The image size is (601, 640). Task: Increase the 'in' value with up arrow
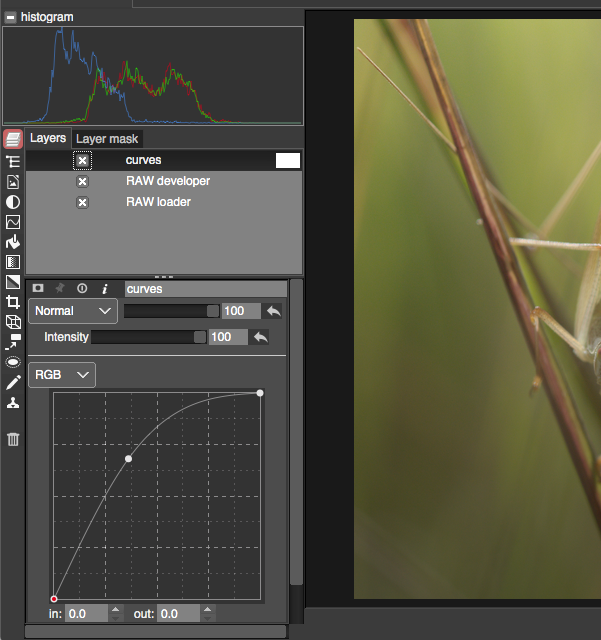116,610
